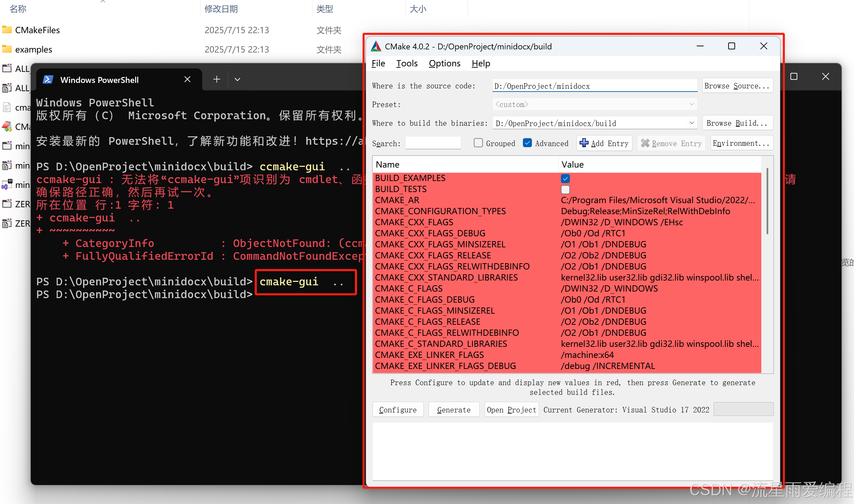
Task: Click the Name column header in CMake
Action: pyautogui.click(x=465, y=164)
